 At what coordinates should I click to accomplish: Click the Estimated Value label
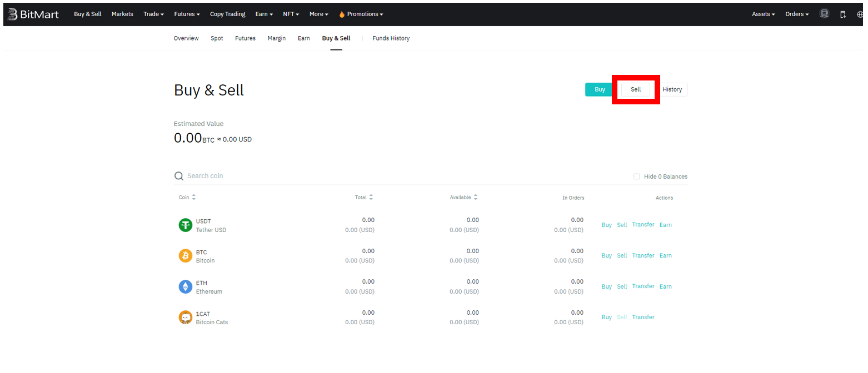coord(198,124)
